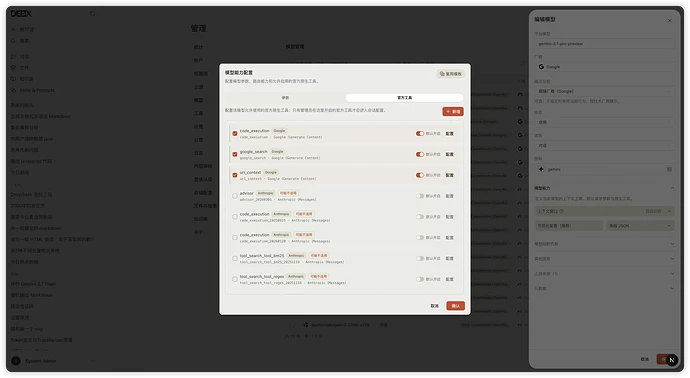Expand the 元数据 section in edit panel
Screen dimensions: 690x378
672,289
